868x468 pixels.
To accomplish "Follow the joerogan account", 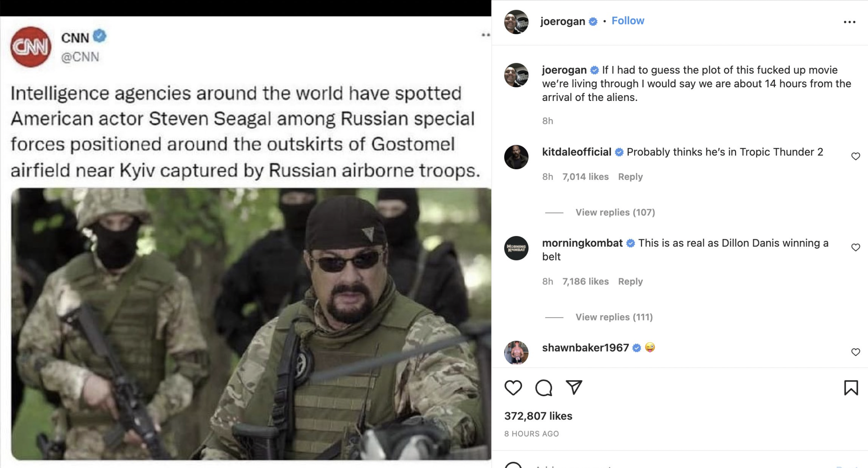I will pyautogui.click(x=628, y=21).
